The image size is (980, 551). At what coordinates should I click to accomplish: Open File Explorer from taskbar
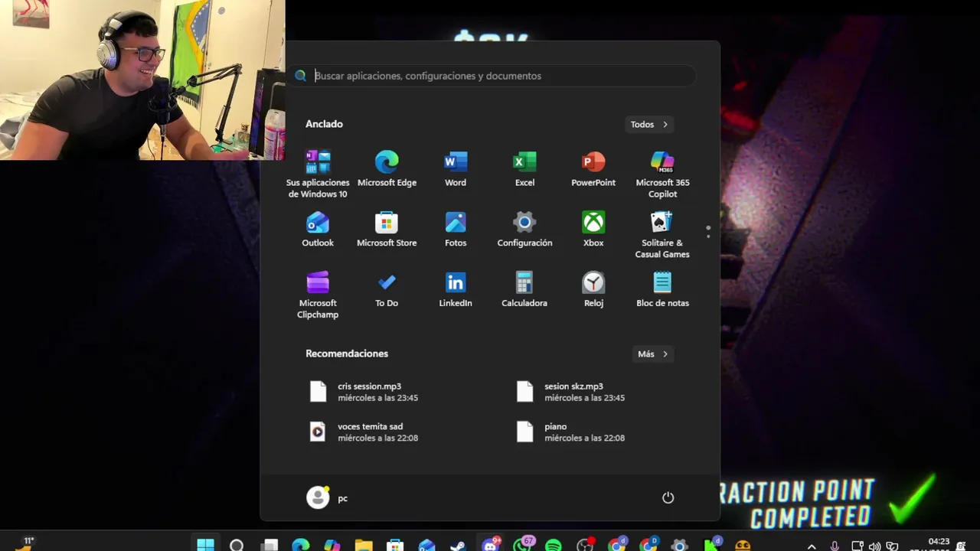point(364,544)
